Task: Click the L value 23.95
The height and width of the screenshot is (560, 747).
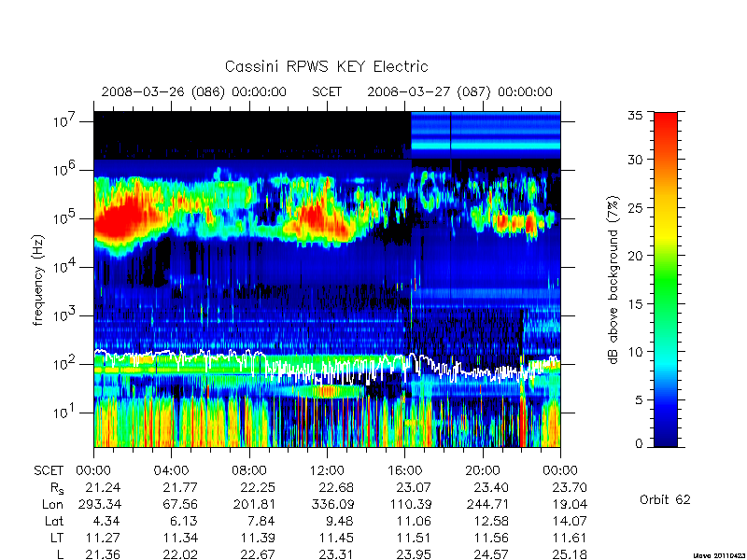Action: pyautogui.click(x=414, y=554)
